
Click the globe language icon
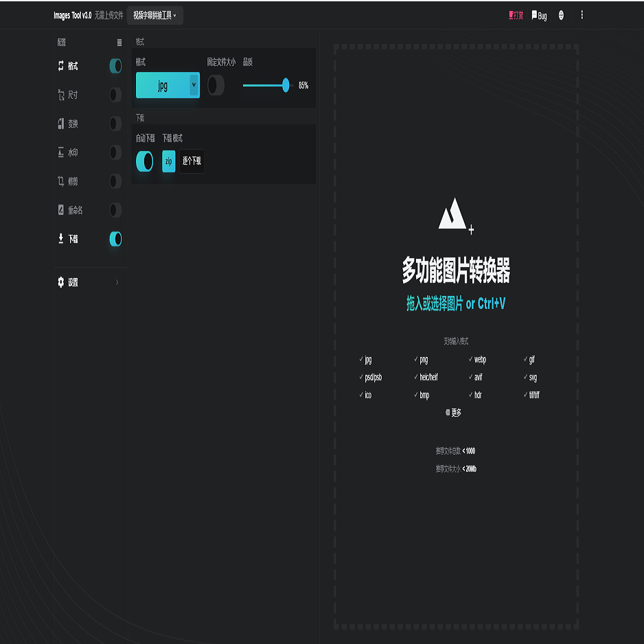pyautogui.click(x=561, y=15)
